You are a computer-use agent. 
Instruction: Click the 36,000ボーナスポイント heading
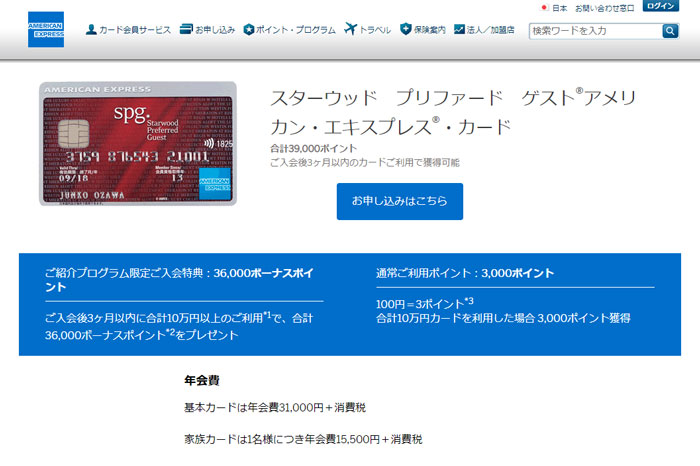point(179,279)
